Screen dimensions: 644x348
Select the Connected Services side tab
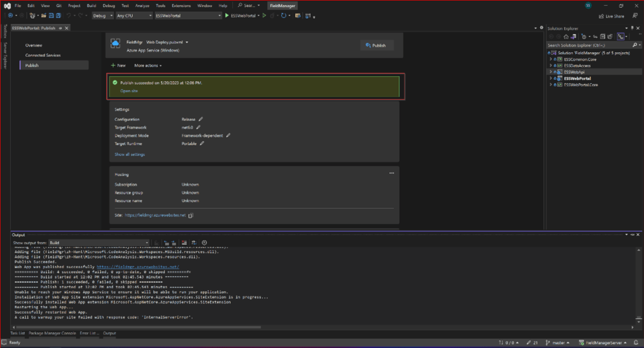pyautogui.click(x=43, y=55)
